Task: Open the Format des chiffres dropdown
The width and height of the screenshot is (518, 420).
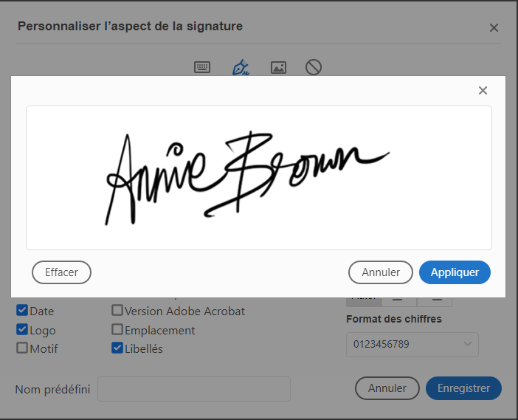Action: (x=412, y=345)
